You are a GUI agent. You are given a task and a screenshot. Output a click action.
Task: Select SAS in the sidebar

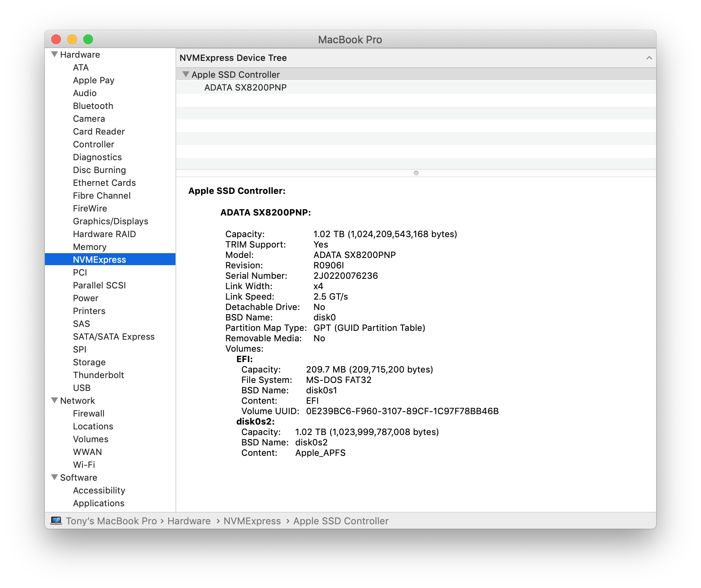[81, 324]
